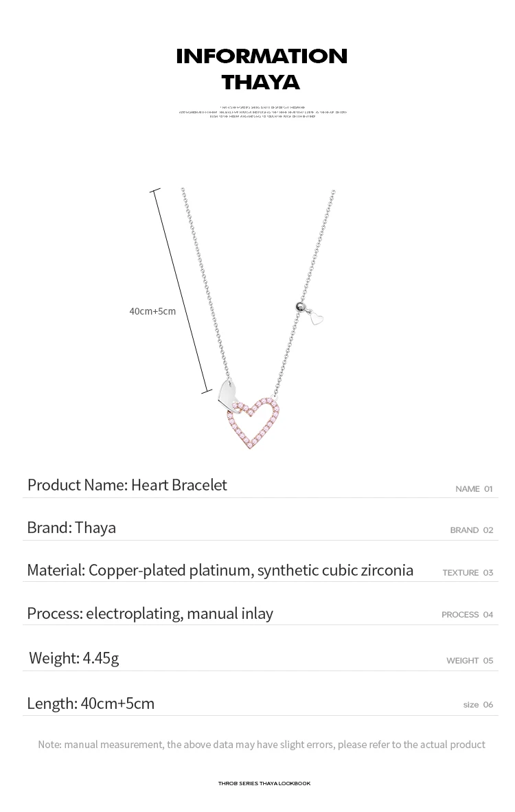Select the Process: electroplating line
This screenshot has height=812, width=515.
(x=150, y=613)
